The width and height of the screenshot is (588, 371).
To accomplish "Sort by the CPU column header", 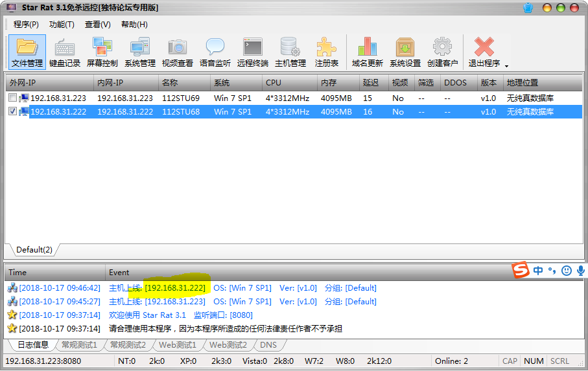I will (289, 83).
